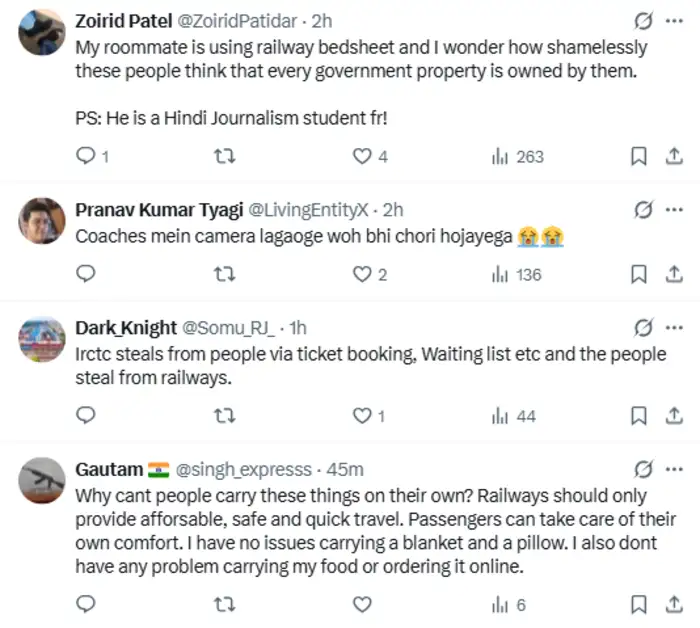The image size is (700, 628).
Task: Open Grok icon on Zoirid Patel's tweet
Action: [645, 21]
